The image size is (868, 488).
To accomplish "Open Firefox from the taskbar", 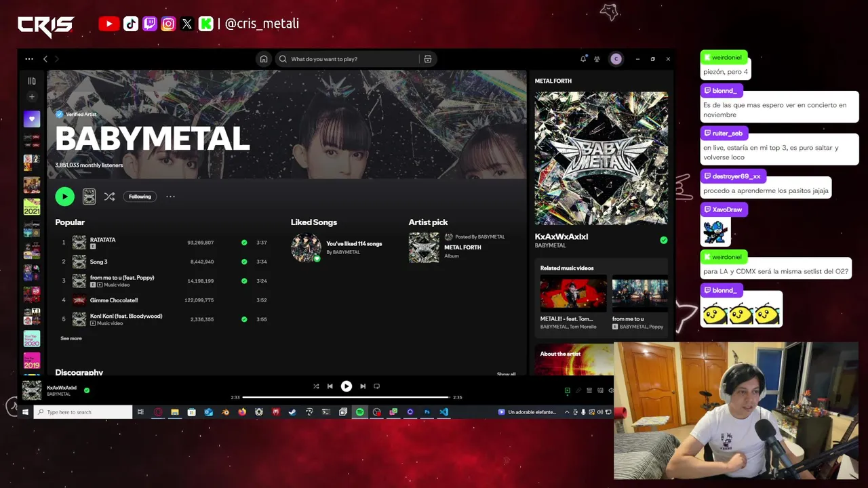I will [242, 412].
